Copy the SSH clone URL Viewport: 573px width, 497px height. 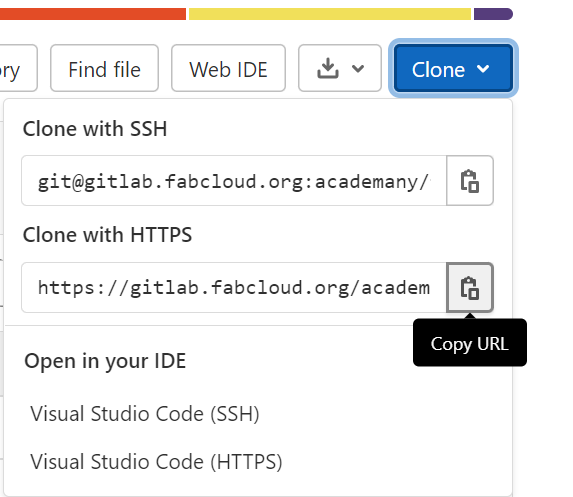coord(470,181)
